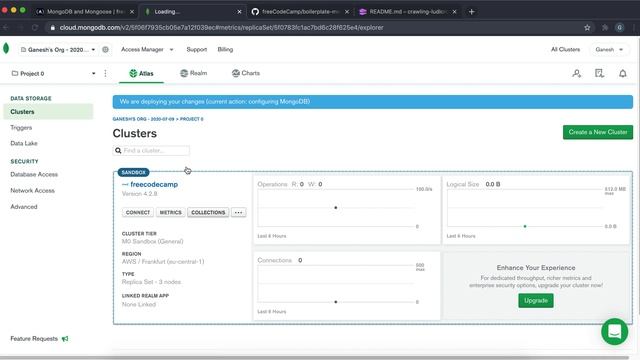Image resolution: width=640 pixels, height=360 pixels.
Task: Click the 'M0 Sandbox (General)' tier text
Action: click(x=152, y=241)
